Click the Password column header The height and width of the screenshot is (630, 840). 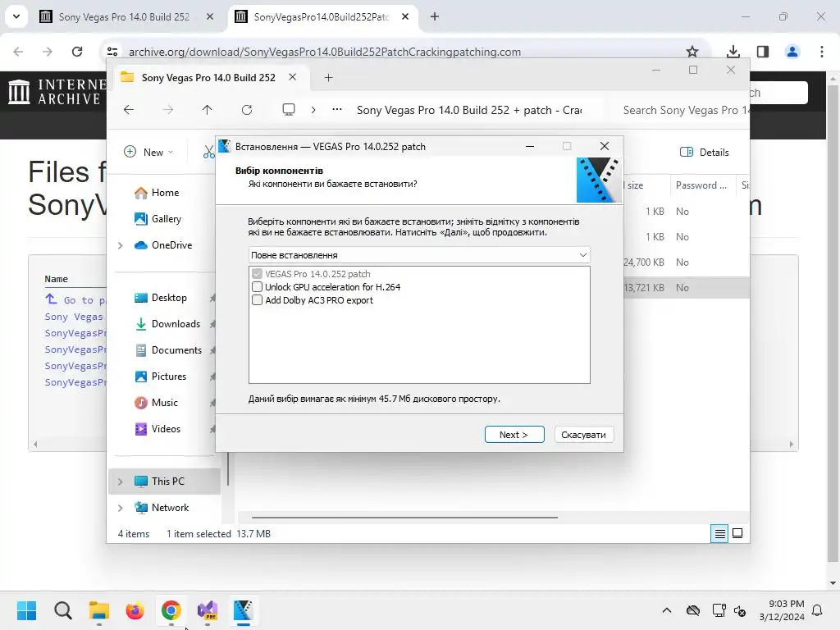pos(702,185)
